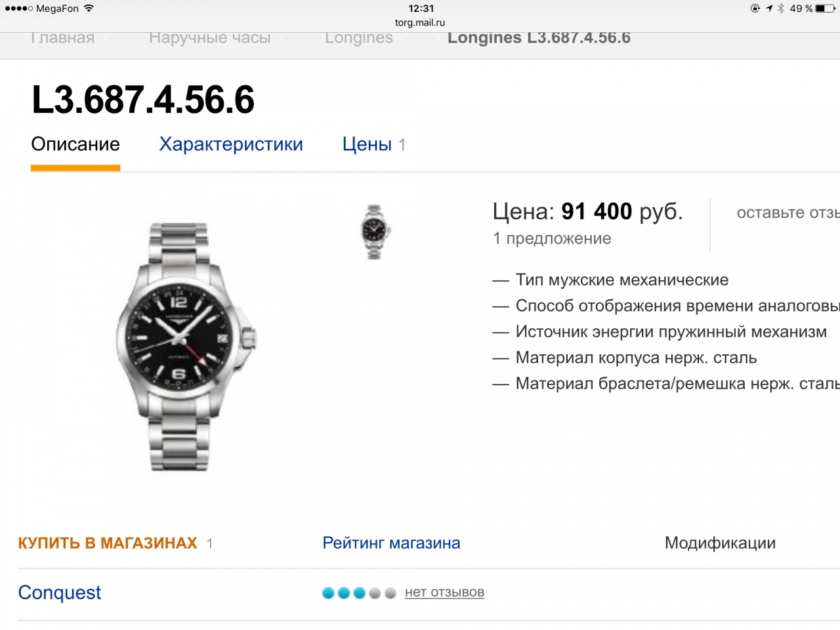The height and width of the screenshot is (630, 840).
Task: Open the large Longines watch image
Action: click(x=186, y=346)
